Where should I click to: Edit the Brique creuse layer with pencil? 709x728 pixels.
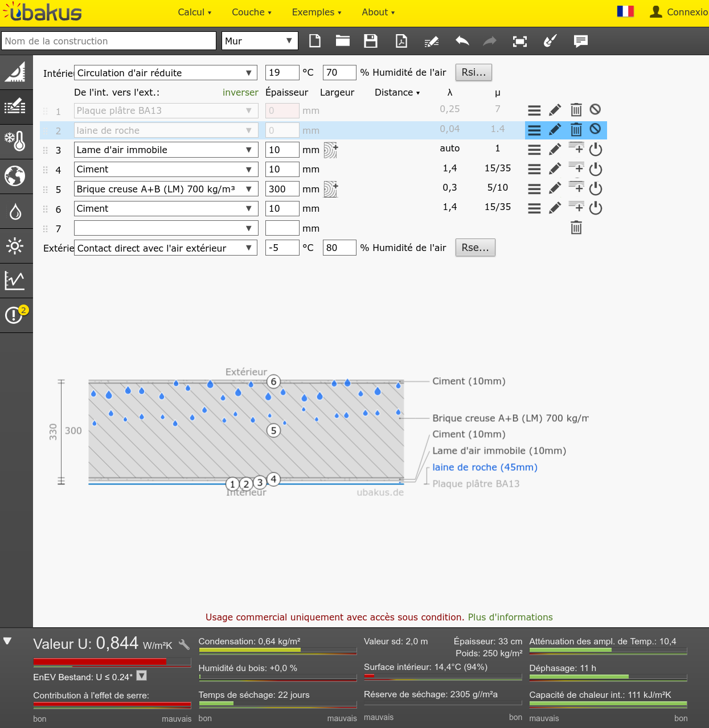[x=555, y=188]
